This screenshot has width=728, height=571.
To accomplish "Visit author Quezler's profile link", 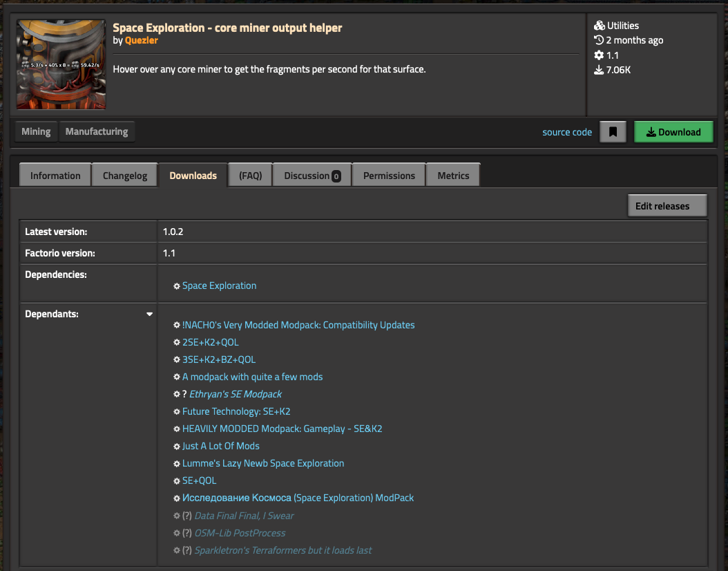I will coord(142,41).
